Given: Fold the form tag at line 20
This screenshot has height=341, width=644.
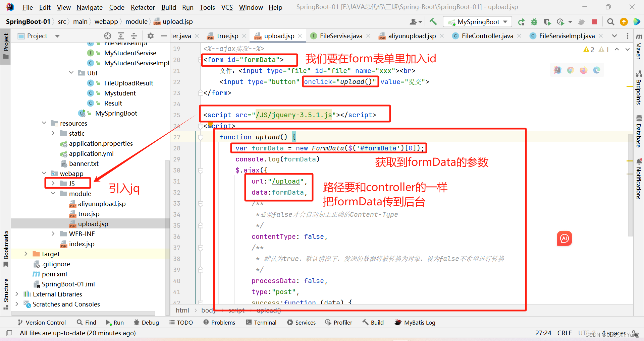Looking at the screenshot, I should point(200,60).
